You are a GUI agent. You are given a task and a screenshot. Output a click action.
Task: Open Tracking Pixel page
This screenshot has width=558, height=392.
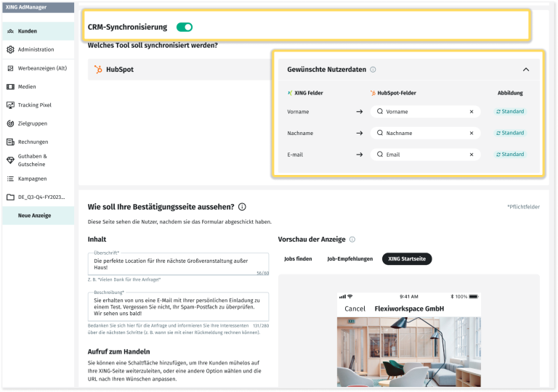coord(38,105)
